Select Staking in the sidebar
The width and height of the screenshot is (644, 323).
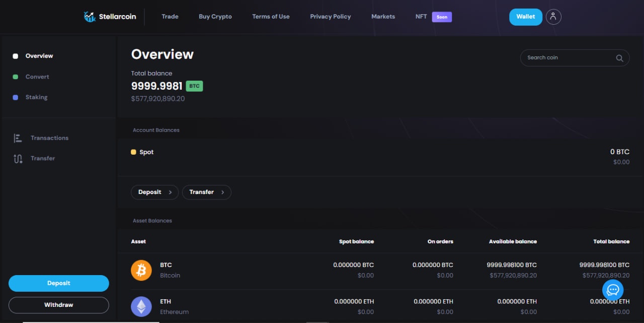tap(36, 97)
